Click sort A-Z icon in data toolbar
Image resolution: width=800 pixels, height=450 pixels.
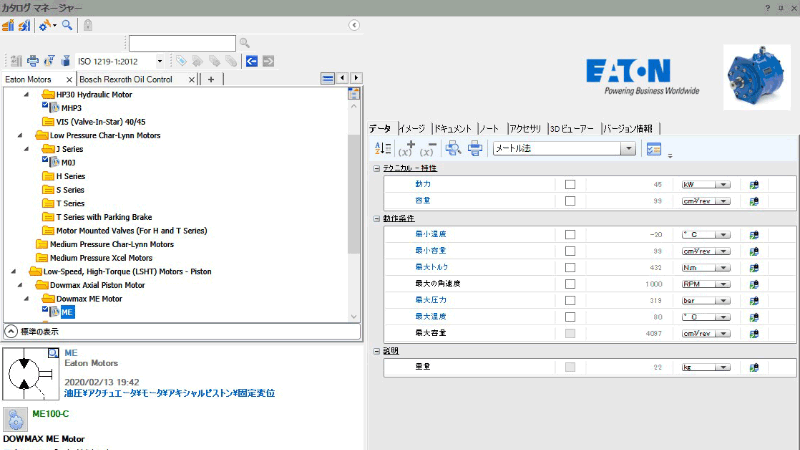(x=383, y=148)
